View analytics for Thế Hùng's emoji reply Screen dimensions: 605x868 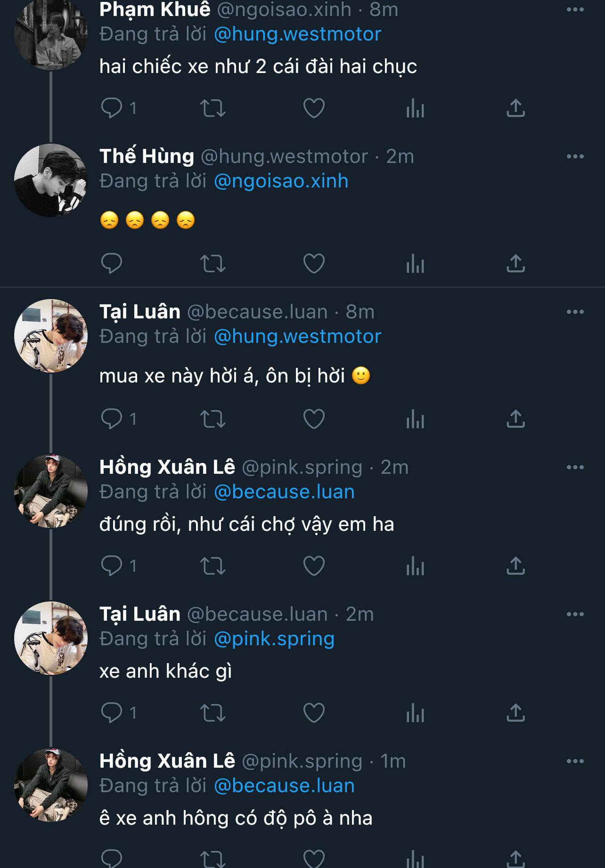click(415, 264)
